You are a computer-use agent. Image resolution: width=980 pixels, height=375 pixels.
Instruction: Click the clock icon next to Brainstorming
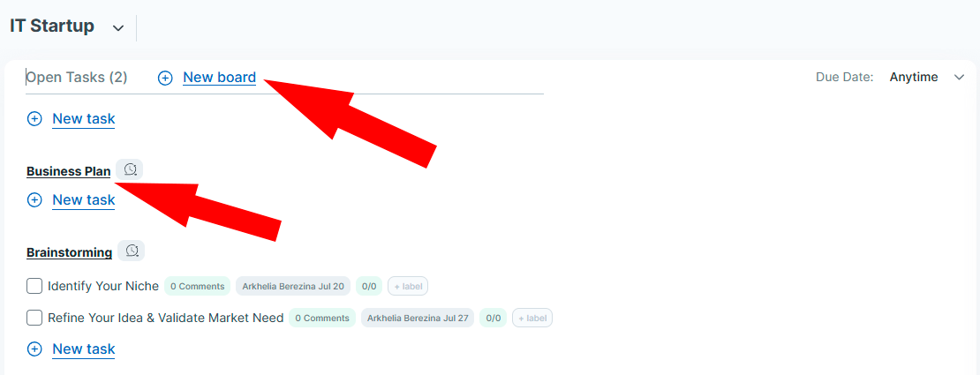(x=132, y=251)
